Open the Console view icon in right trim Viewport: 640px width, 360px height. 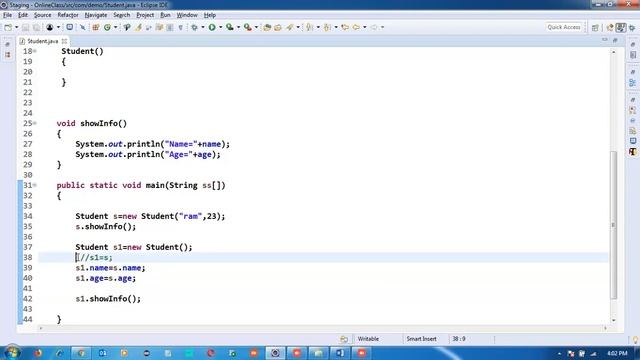pos(633,141)
